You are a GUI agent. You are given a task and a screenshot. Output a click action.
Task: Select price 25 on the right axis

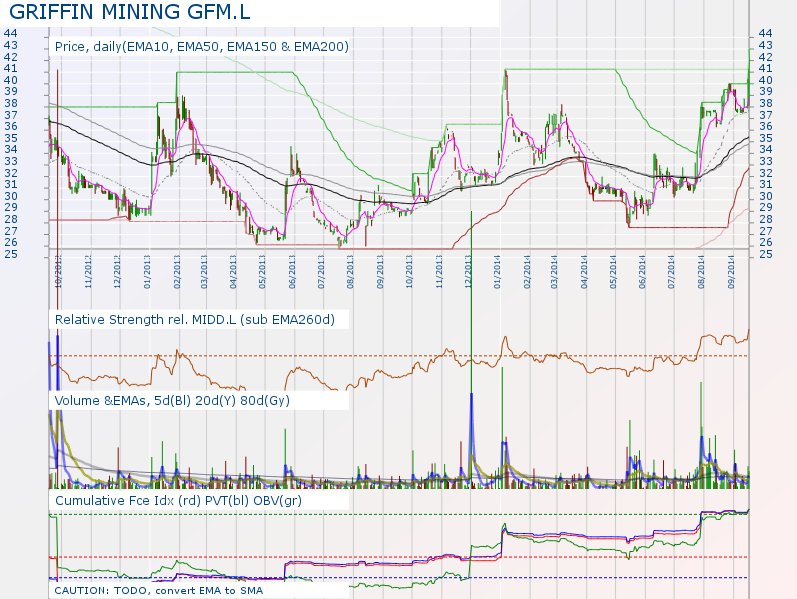[765, 254]
